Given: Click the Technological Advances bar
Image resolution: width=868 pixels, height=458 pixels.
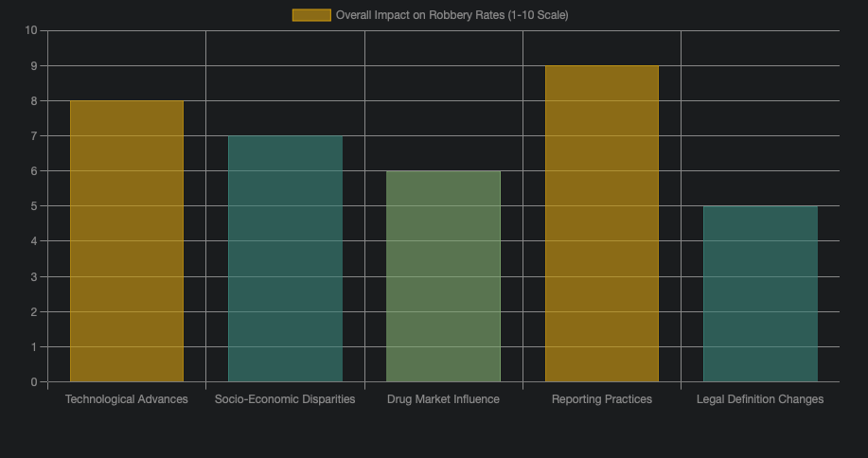Looking at the screenshot, I should coord(127,241).
